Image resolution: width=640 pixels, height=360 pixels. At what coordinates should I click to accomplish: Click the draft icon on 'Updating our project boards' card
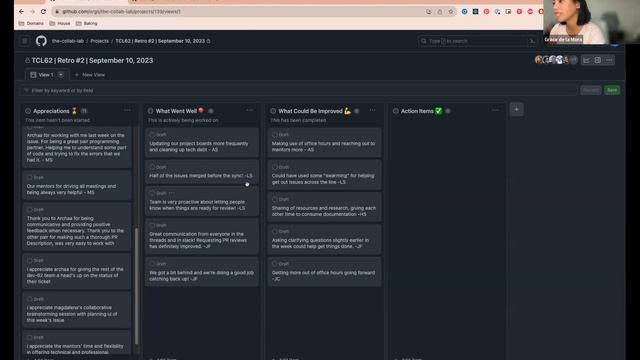point(152,134)
